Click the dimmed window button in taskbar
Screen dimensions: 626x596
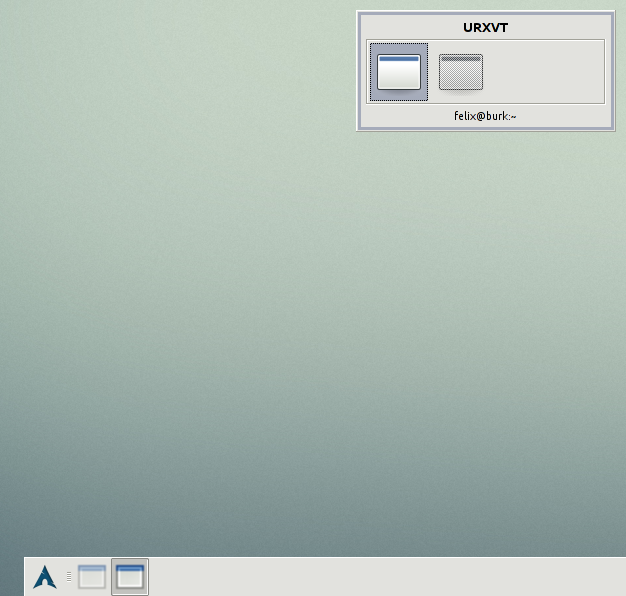pos(92,577)
